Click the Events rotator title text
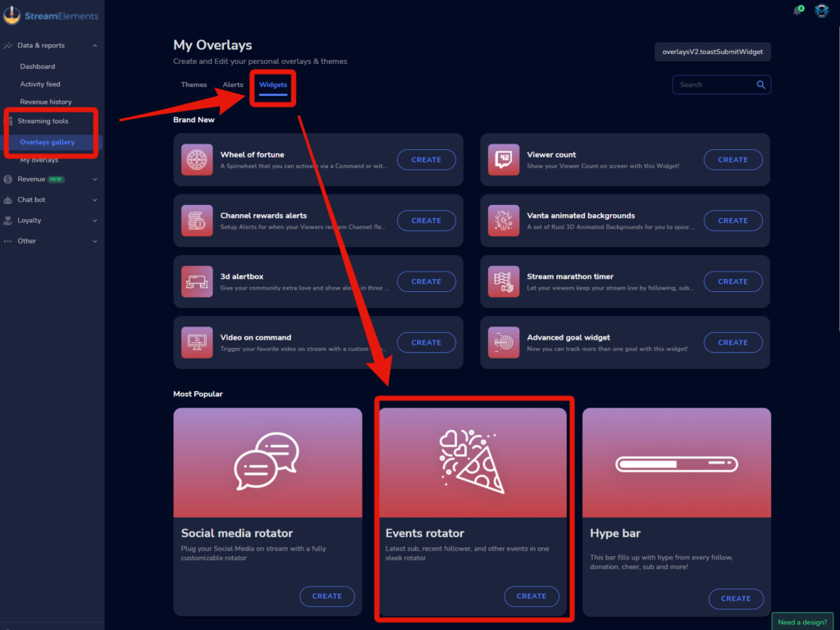 (x=424, y=533)
